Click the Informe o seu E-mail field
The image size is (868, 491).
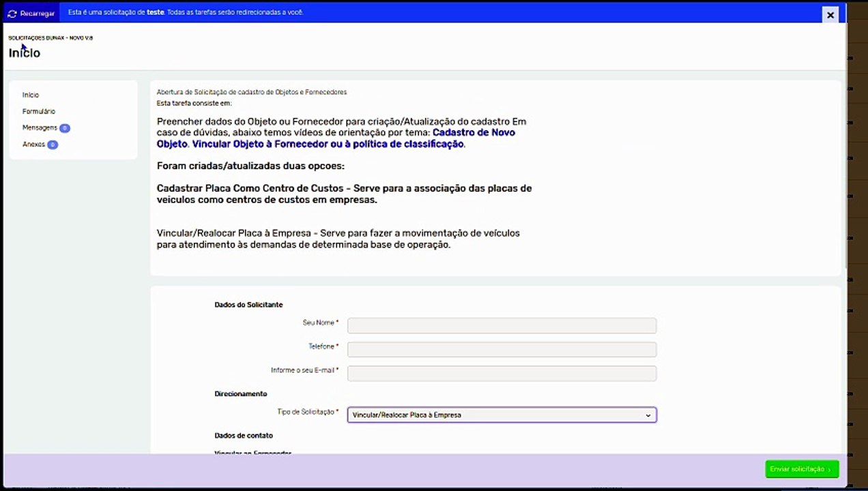[502, 373]
